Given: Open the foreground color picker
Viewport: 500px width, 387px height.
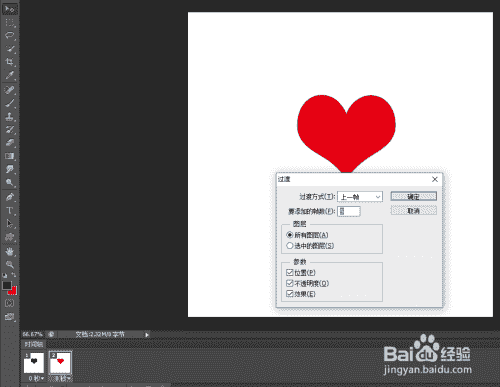Looking at the screenshot, I should pyautogui.click(x=7, y=286).
